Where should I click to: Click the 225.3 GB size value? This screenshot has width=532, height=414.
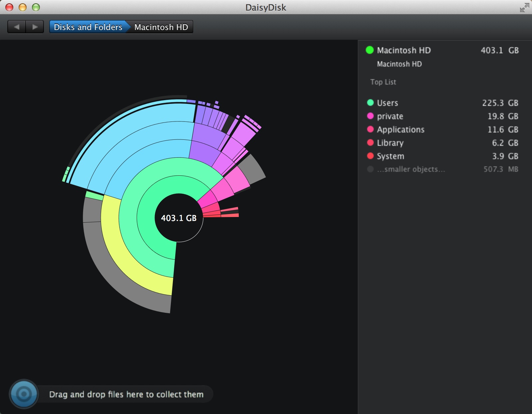tap(500, 103)
